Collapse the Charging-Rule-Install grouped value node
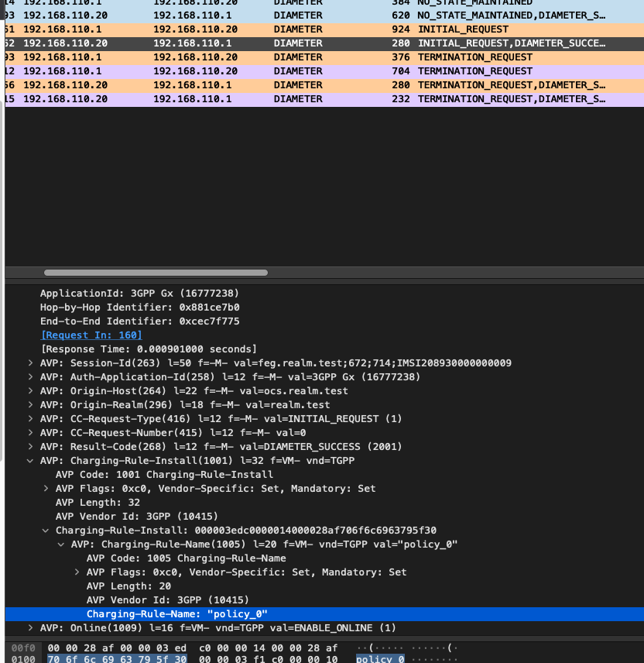This screenshot has width=644, height=663. tap(45, 530)
